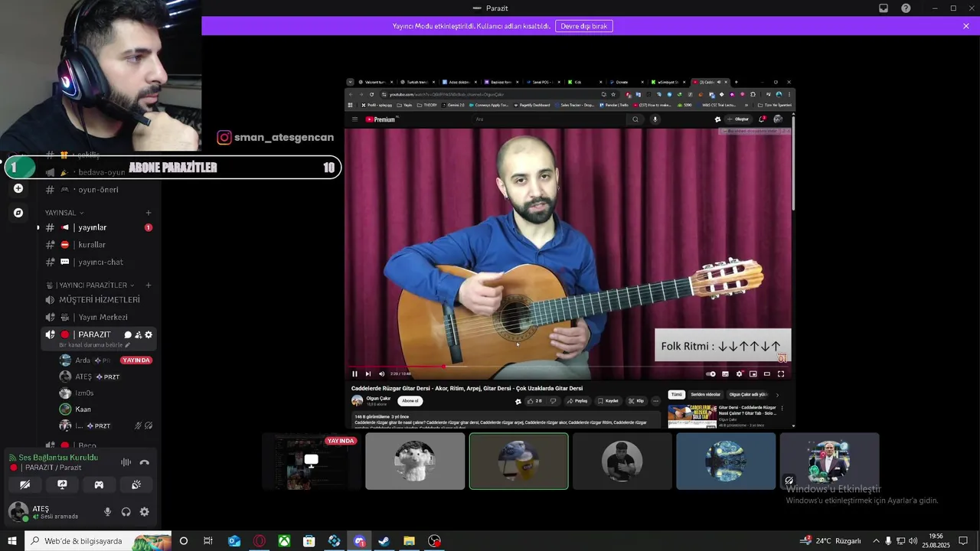This screenshot has width=980, height=551.
Task: Click YouTube voice search microphone
Action: pos(655,119)
